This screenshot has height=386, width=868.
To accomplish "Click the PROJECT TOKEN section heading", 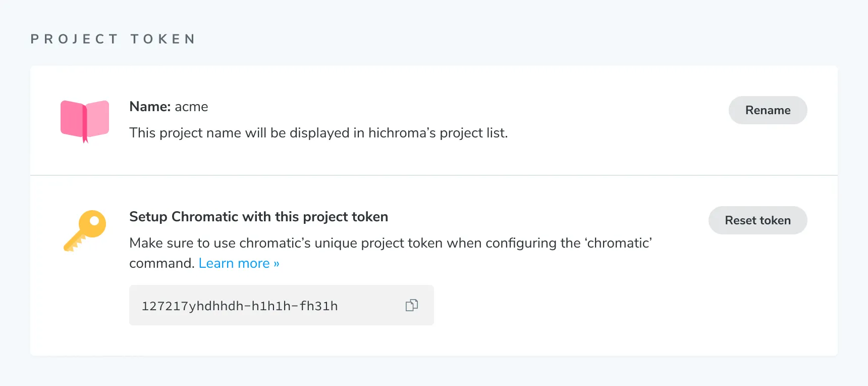I will pyautogui.click(x=113, y=38).
